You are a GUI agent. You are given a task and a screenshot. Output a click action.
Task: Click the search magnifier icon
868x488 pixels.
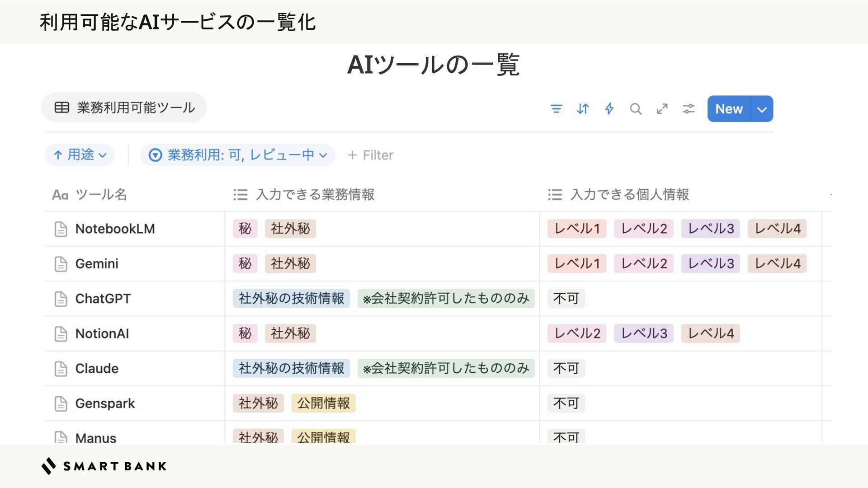coord(636,109)
